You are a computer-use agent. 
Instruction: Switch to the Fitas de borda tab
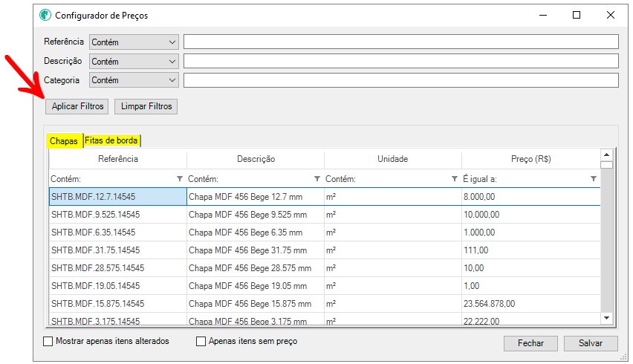[111, 140]
